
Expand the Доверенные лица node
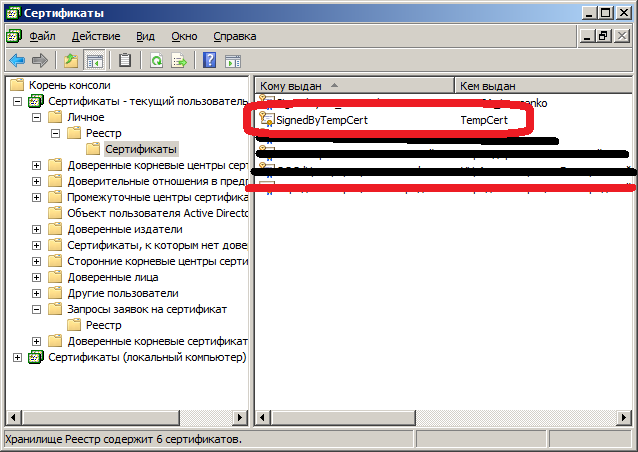36,277
